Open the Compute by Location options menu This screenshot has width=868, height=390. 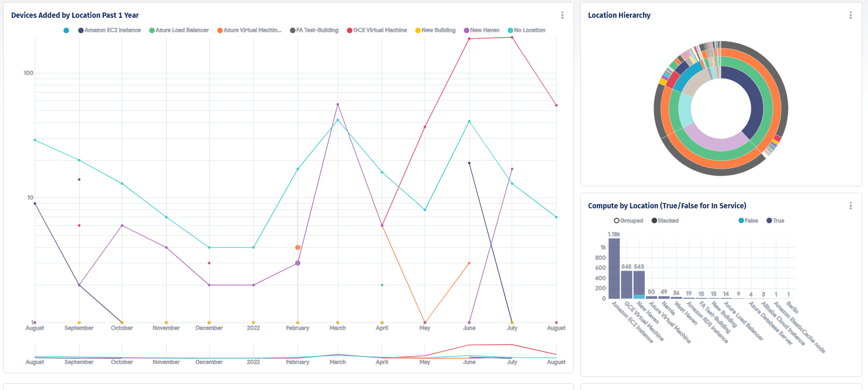pos(850,206)
